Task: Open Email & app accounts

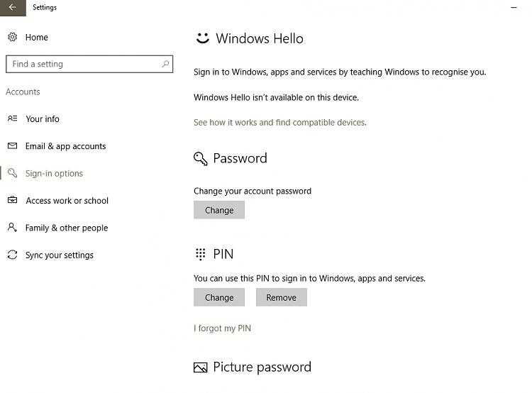Action: 65,146
